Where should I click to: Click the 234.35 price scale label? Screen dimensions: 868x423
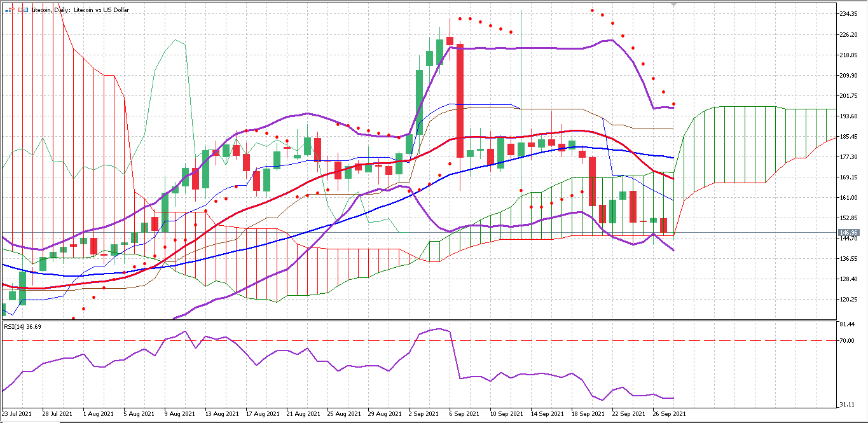(x=849, y=14)
